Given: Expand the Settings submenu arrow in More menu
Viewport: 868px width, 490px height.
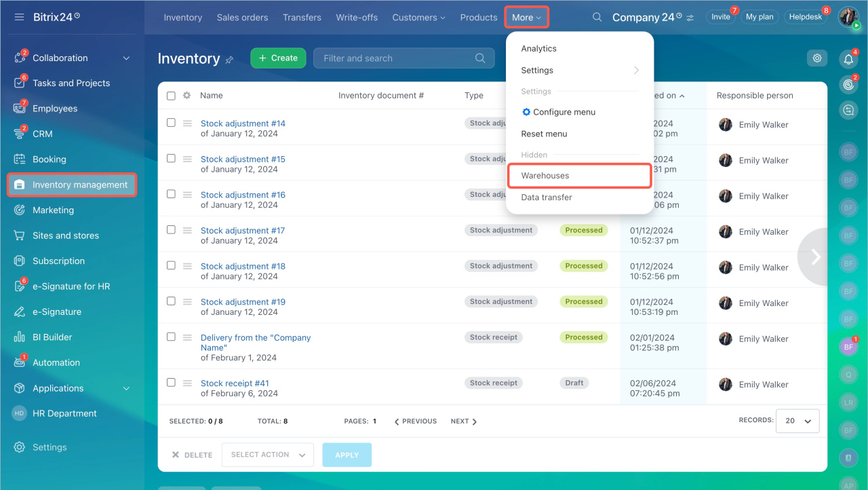Looking at the screenshot, I should (636, 70).
